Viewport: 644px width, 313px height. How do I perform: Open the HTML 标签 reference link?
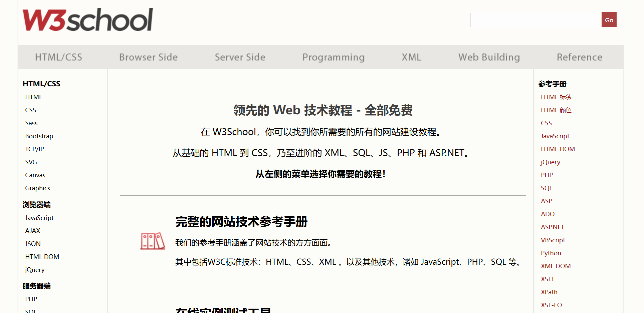[556, 97]
